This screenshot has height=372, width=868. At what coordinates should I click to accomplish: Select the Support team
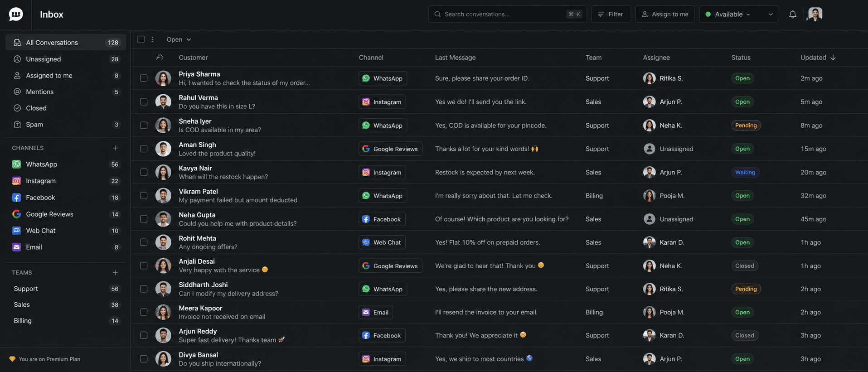pos(66,289)
